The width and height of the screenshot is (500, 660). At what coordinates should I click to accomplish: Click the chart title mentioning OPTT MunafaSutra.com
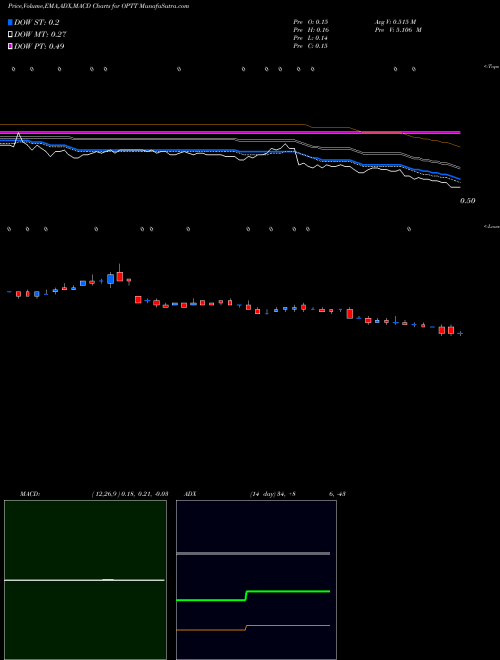tap(98, 6)
